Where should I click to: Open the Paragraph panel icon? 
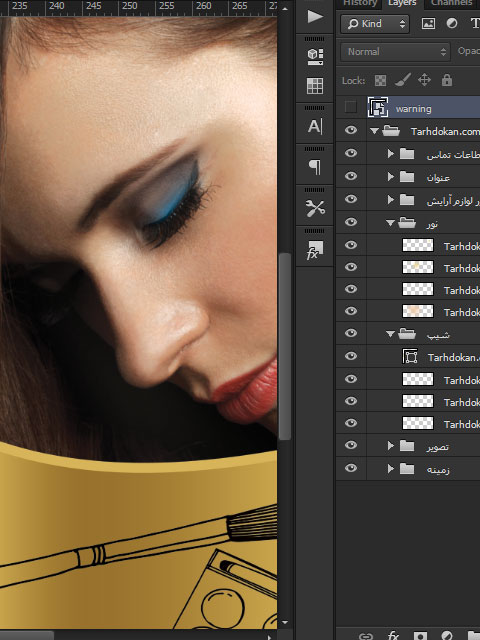(315, 167)
